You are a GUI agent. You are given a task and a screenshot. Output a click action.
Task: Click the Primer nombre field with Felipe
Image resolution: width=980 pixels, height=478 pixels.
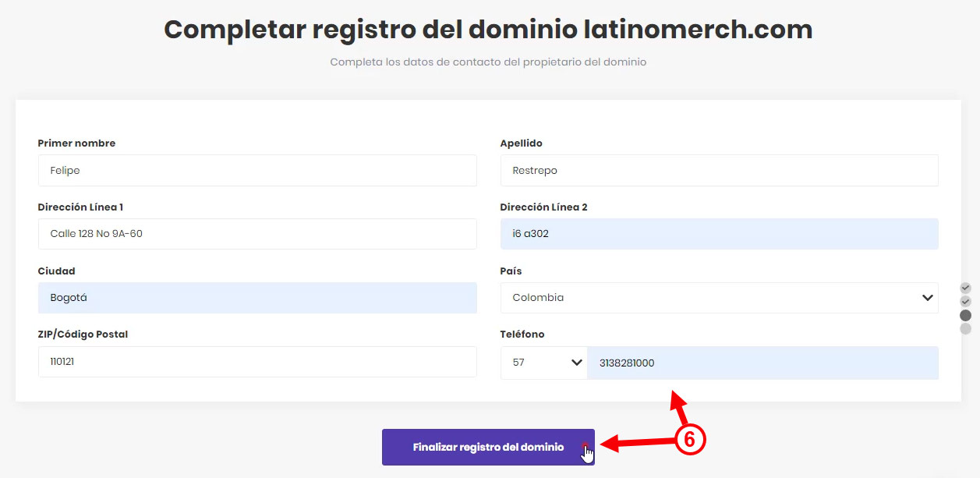coord(256,170)
